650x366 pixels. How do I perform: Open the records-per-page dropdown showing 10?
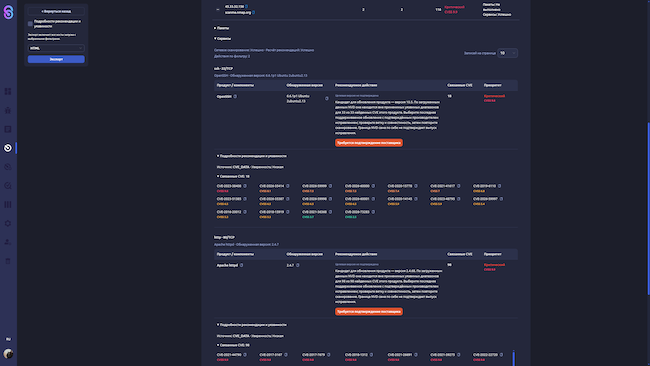click(x=507, y=53)
